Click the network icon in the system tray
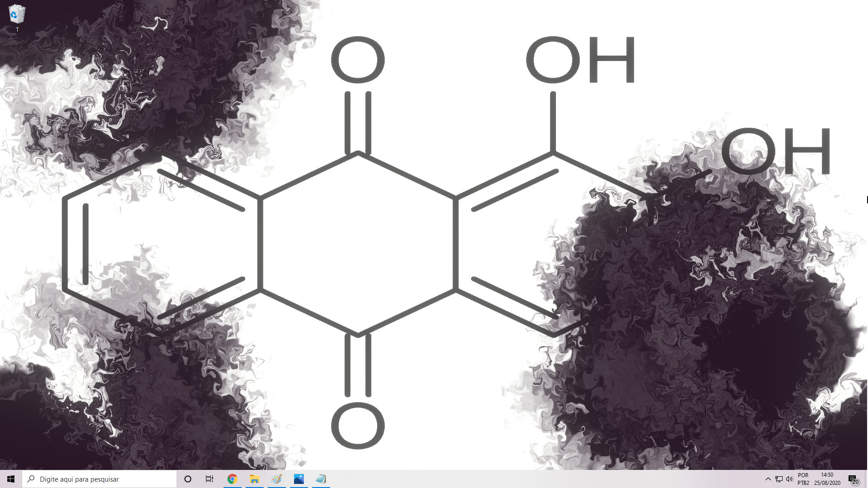This screenshot has height=488, width=868. tap(779, 479)
